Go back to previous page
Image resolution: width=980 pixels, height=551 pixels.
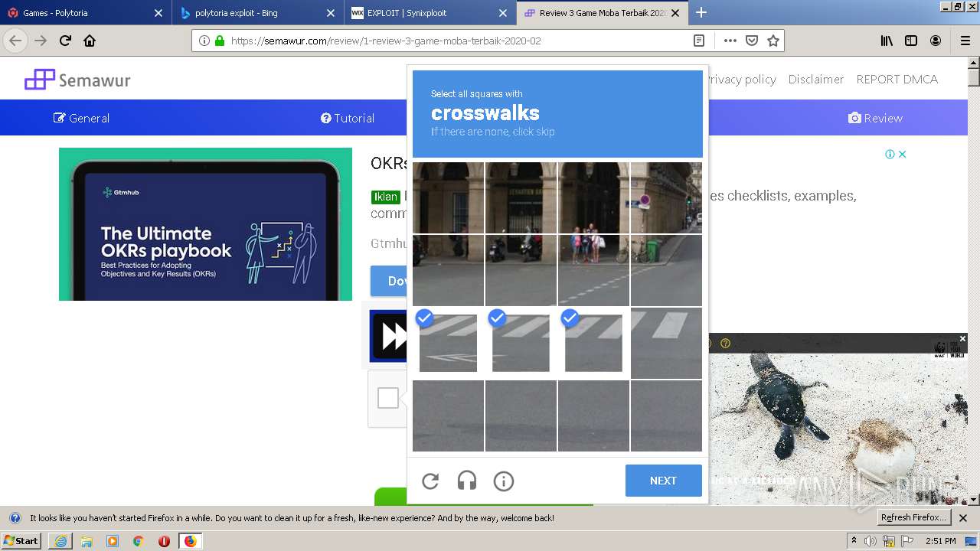click(15, 41)
